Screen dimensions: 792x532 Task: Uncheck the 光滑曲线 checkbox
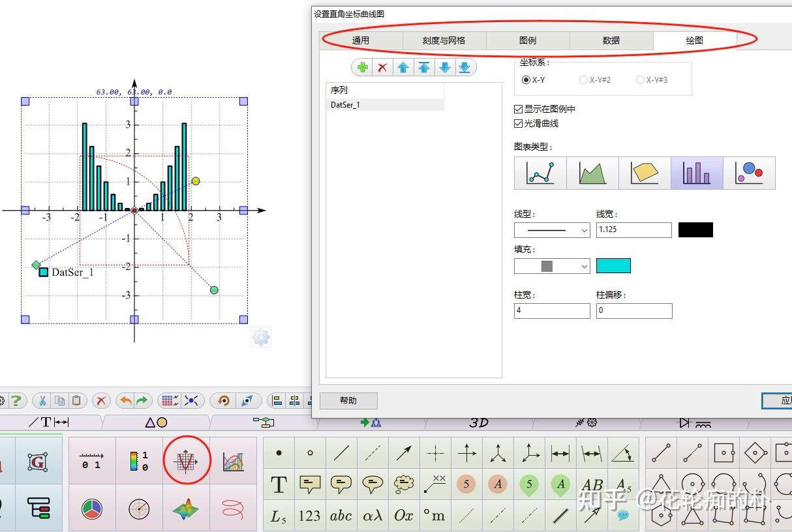tap(518, 123)
